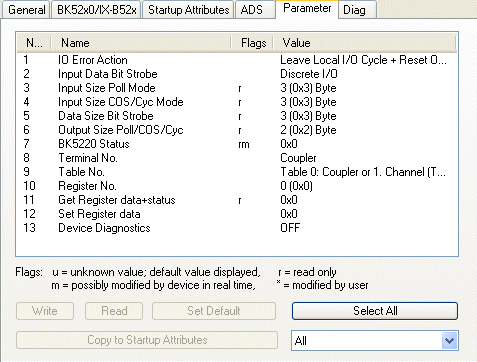The image size is (477, 362).
Task: Click the Coupler value cell
Action: 298,158
